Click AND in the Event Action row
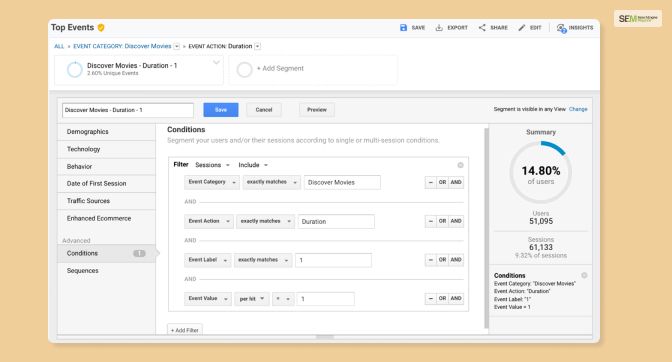This screenshot has width=672, height=362. (456, 221)
